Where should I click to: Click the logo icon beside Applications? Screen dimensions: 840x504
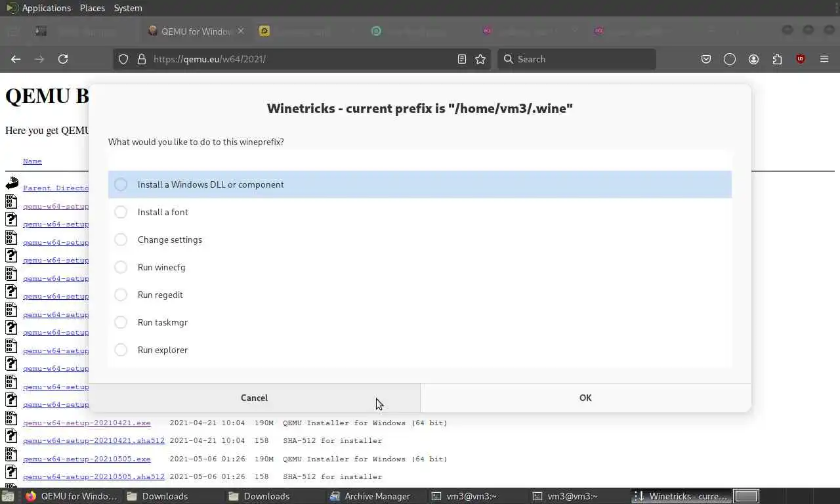pos(11,8)
